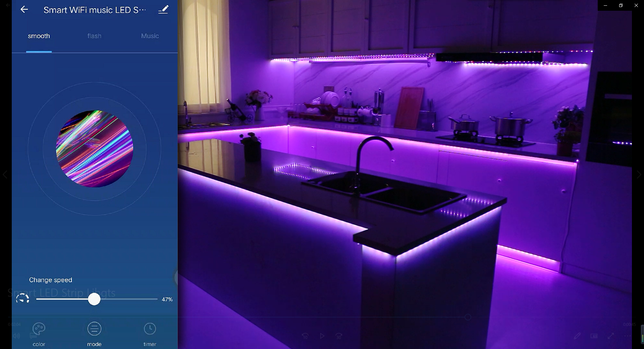Click the left chevron for the previous video
Viewport: 644px width, 349px height.
pyautogui.click(x=5, y=174)
